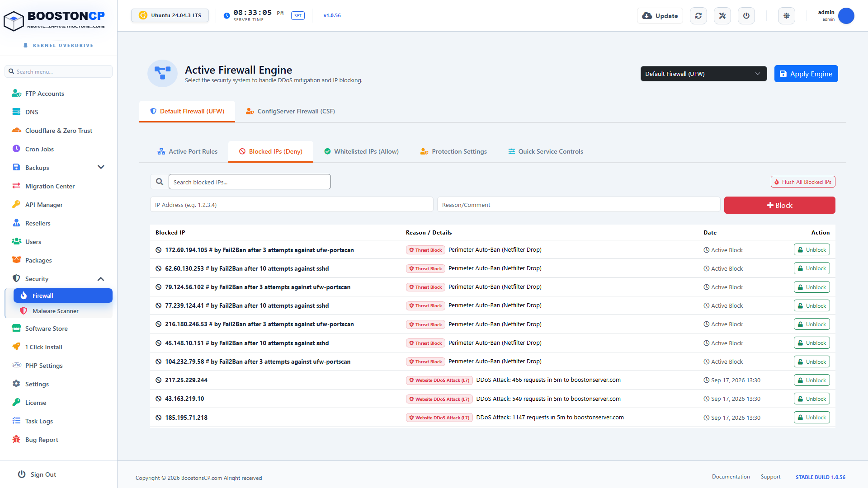This screenshot has width=868, height=488.
Task: Open Bug Report in the sidebar
Action: [42, 440]
